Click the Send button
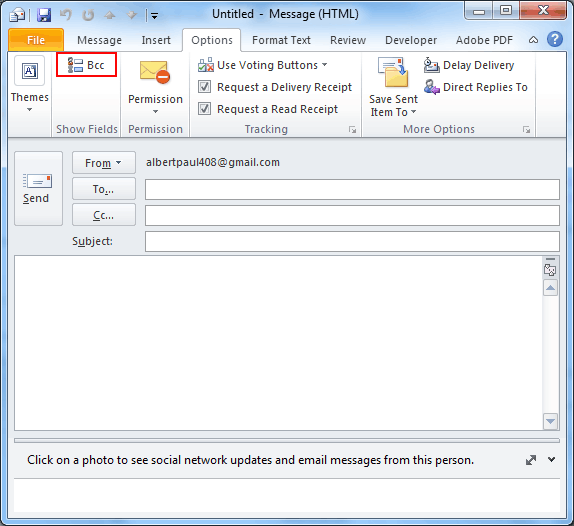Viewport: 574px width, 526px height. click(38, 189)
